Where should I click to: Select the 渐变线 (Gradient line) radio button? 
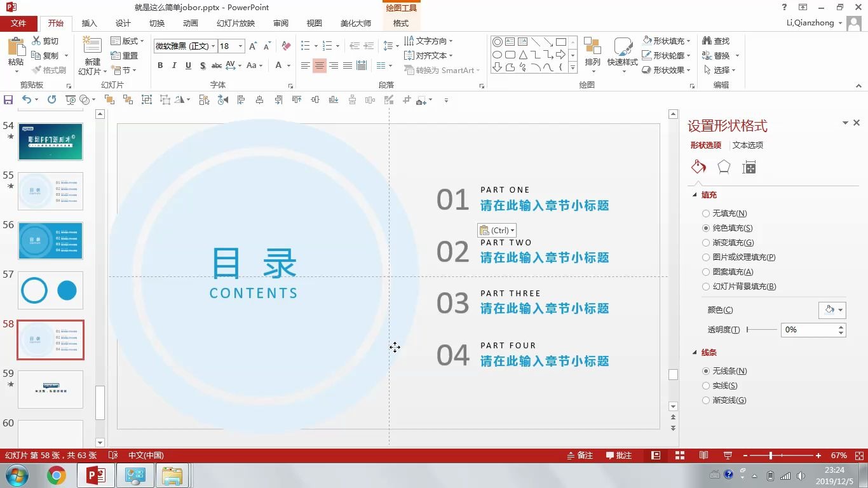706,400
